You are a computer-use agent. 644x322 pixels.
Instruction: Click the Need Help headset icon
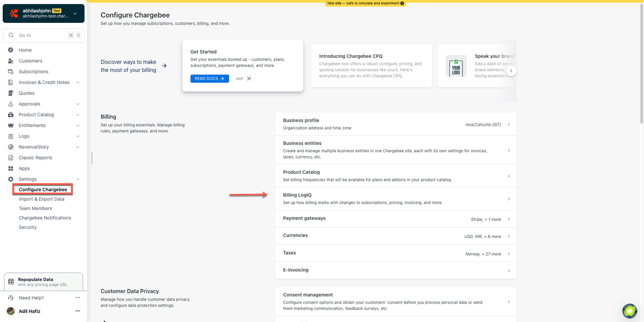[x=11, y=298]
